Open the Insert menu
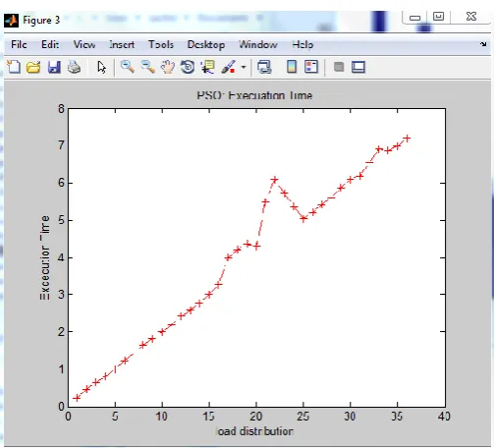Screen dimensions: 494x448 coord(122,44)
